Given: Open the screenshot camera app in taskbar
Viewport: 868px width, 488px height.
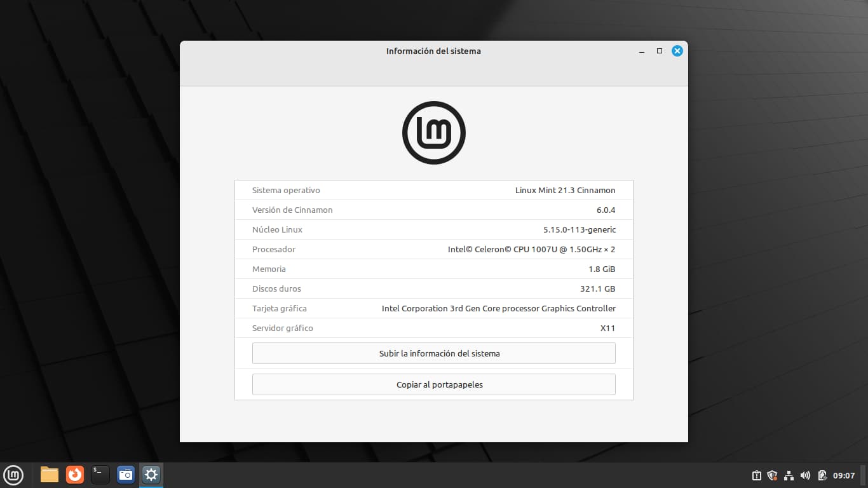Looking at the screenshot, I should (x=126, y=475).
